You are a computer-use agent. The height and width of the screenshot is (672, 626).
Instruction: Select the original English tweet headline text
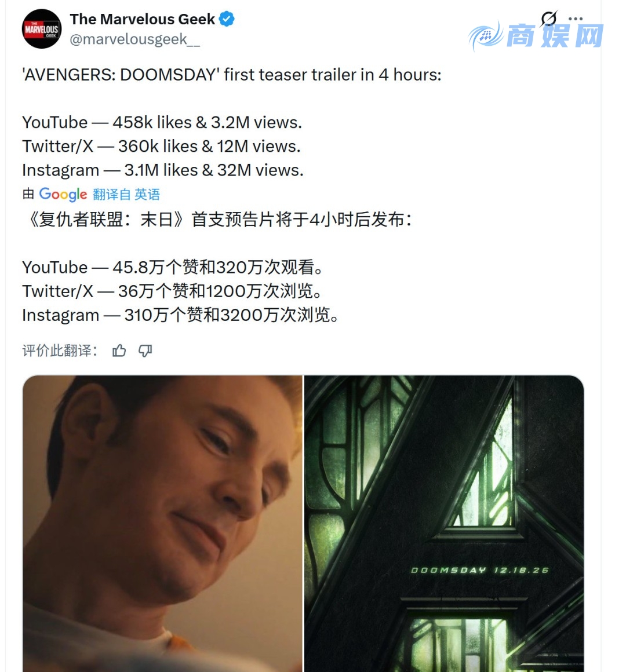(x=232, y=75)
